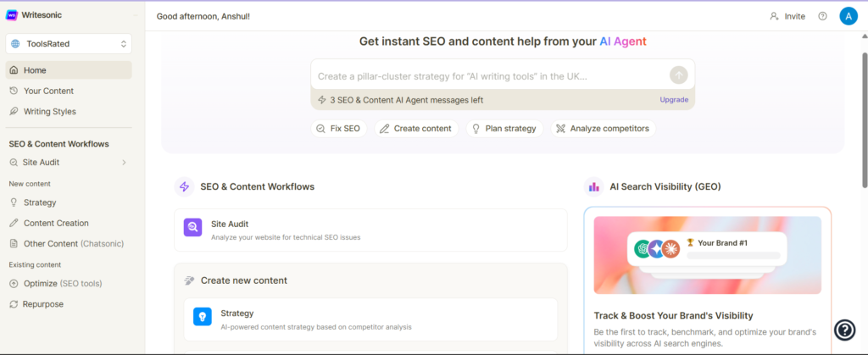This screenshot has height=355, width=868.
Task: Click the send arrow button in prompt box
Action: click(x=678, y=75)
